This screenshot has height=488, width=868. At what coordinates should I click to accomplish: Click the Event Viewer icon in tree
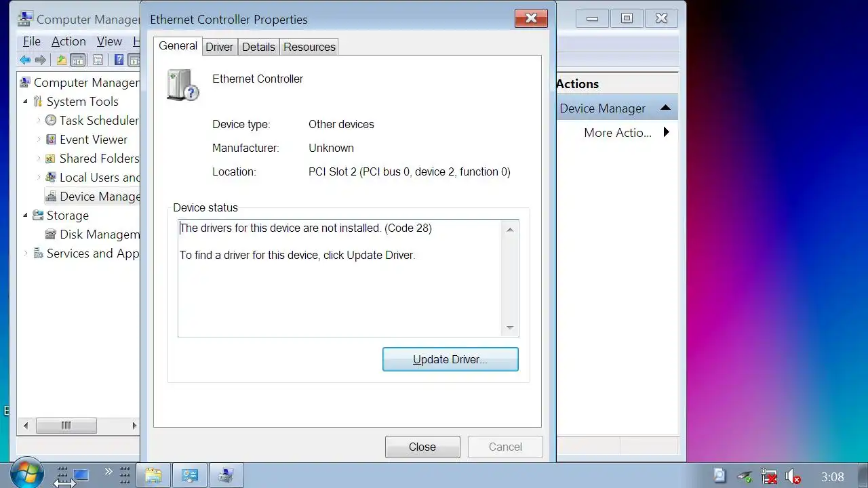coord(51,140)
